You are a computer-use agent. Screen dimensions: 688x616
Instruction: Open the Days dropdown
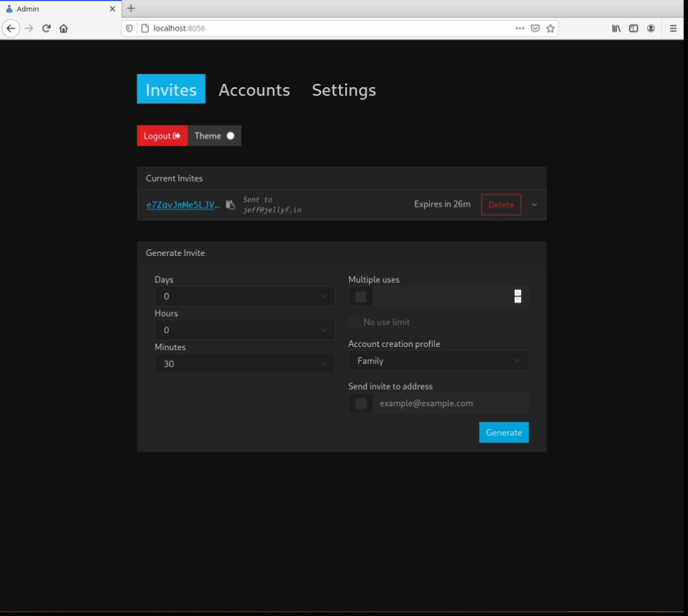point(245,296)
